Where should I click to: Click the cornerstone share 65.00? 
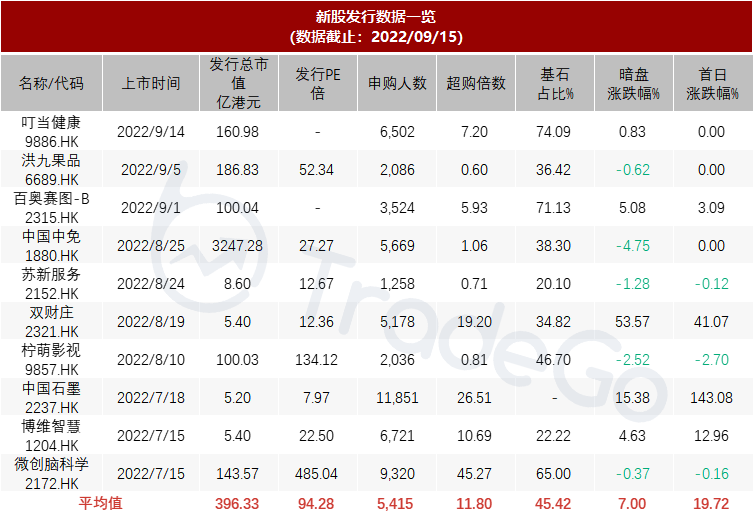(x=553, y=473)
